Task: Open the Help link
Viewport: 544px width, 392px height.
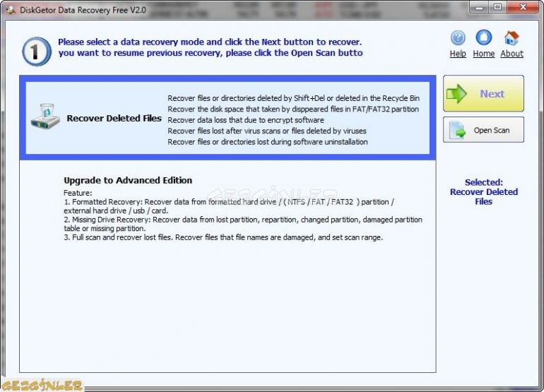Action: [458, 54]
